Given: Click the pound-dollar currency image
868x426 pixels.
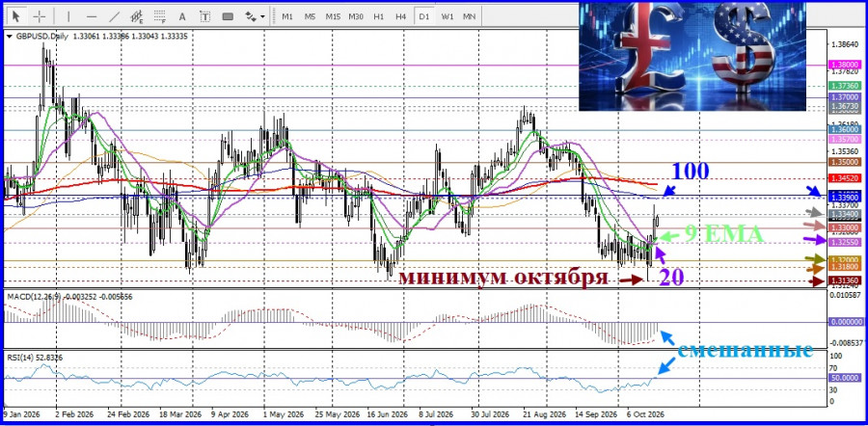Looking at the screenshot, I should point(692,56).
